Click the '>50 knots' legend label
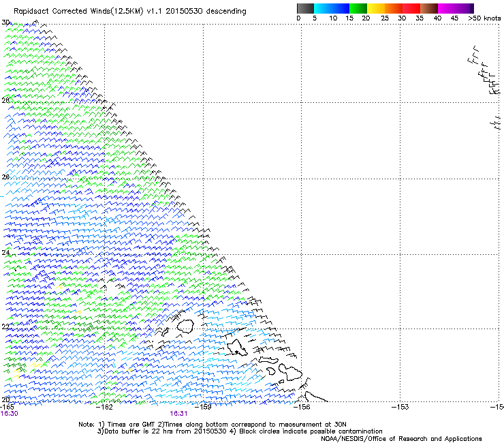Viewport: 504px width, 443px height. [x=484, y=18]
